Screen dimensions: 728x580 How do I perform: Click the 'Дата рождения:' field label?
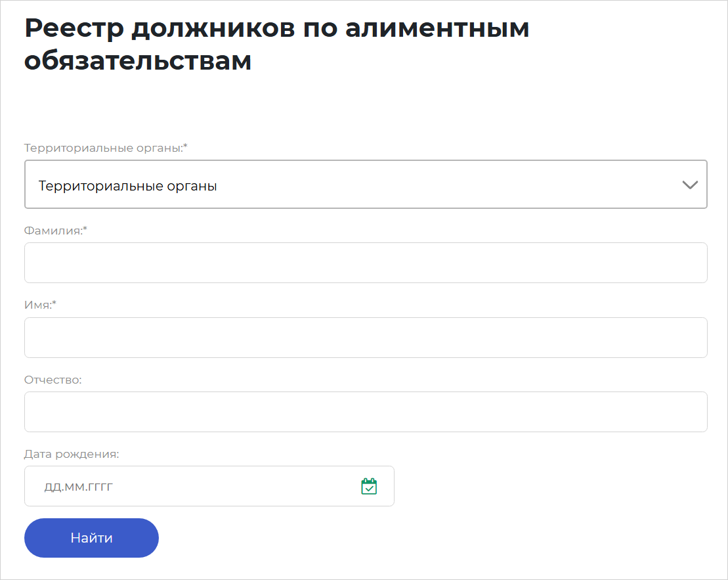pyautogui.click(x=72, y=454)
